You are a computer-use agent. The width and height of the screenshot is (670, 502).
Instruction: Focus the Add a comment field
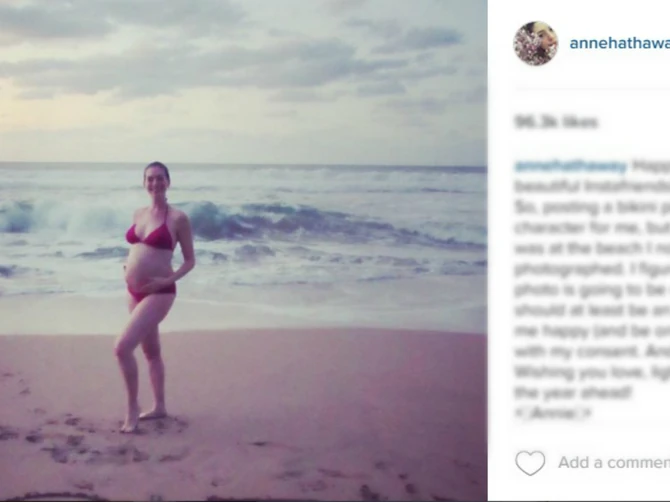click(x=614, y=462)
